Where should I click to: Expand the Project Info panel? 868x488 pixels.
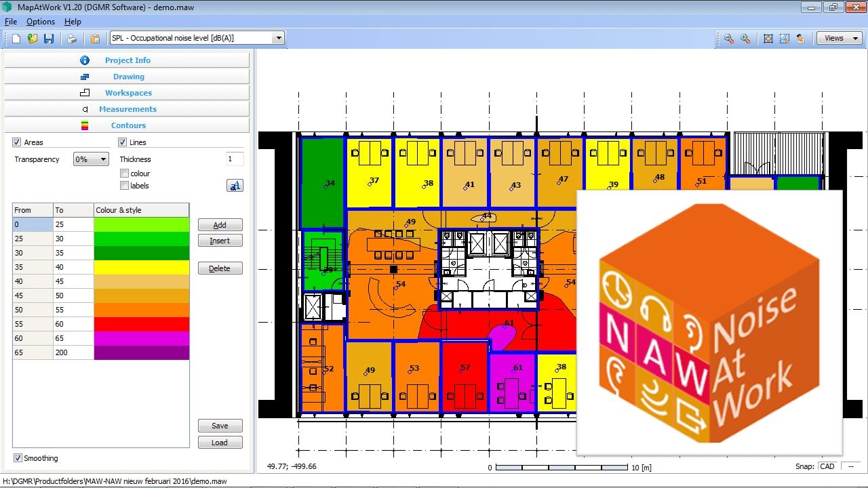tap(127, 60)
